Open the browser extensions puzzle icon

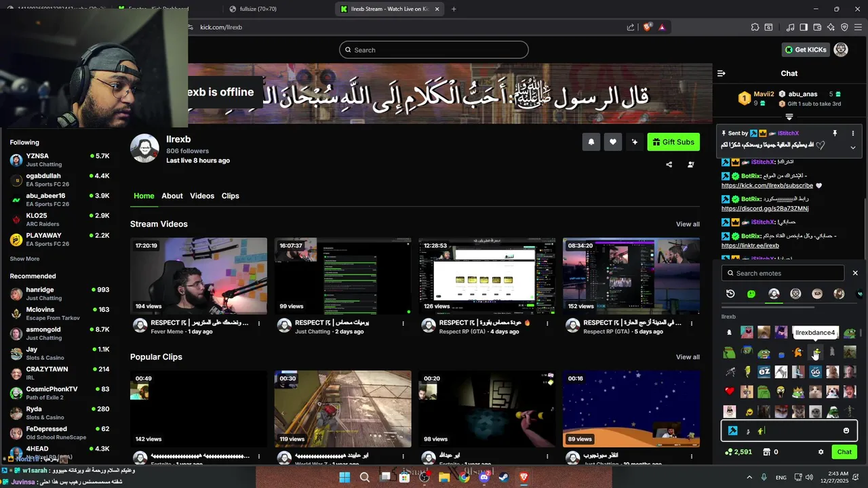755,27
